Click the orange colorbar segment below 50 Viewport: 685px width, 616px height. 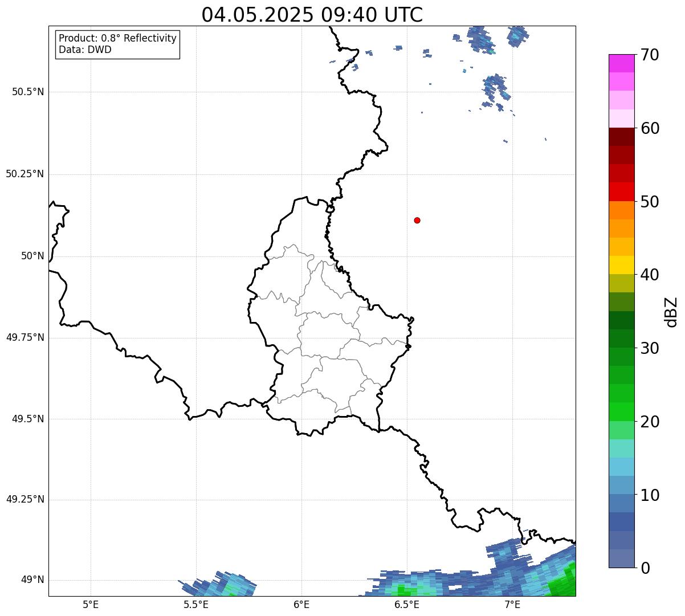pos(622,210)
